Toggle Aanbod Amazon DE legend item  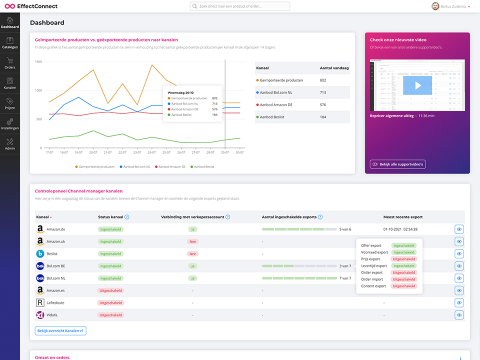(170, 167)
